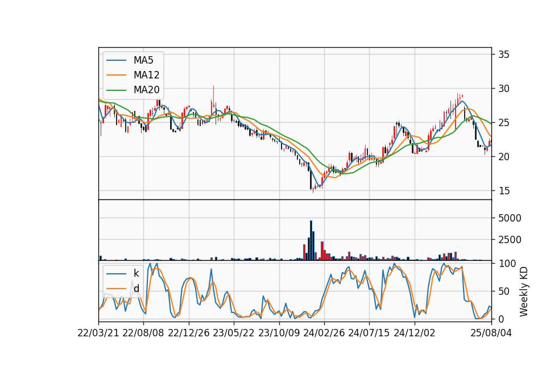The width and height of the screenshot is (546, 392).
Task: Click the KD axis value 100
Action: (x=507, y=264)
